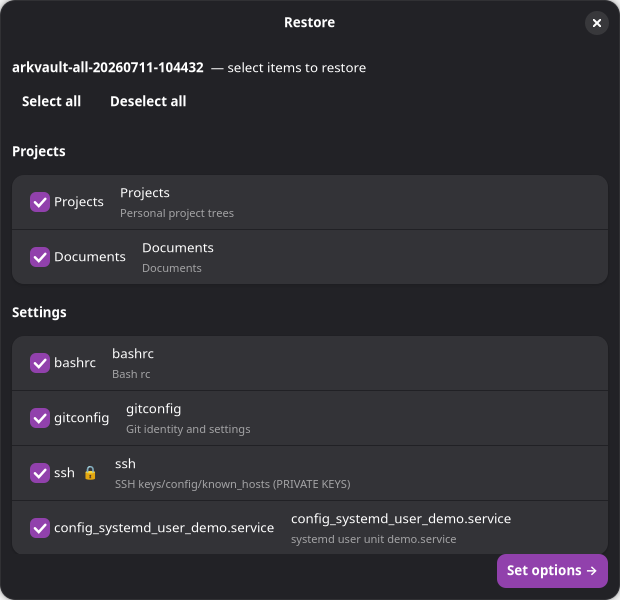Click the 'Personal project trees' description
The height and width of the screenshot is (600, 620).
(177, 213)
